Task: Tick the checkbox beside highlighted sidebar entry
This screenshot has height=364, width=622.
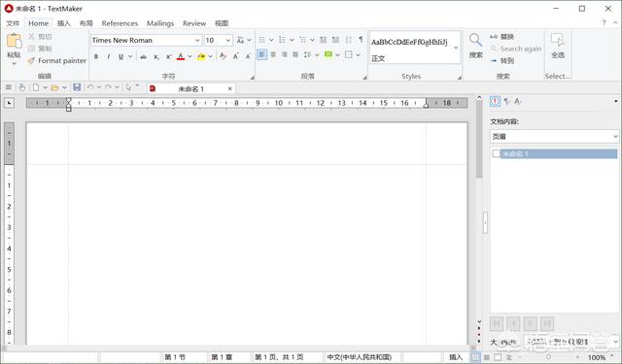Action: point(496,153)
